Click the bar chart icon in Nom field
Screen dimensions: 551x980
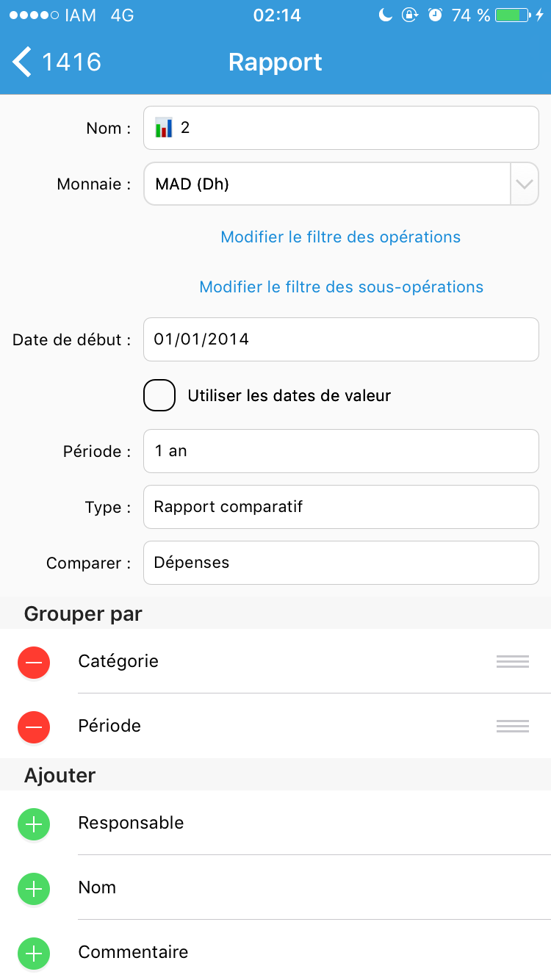164,128
